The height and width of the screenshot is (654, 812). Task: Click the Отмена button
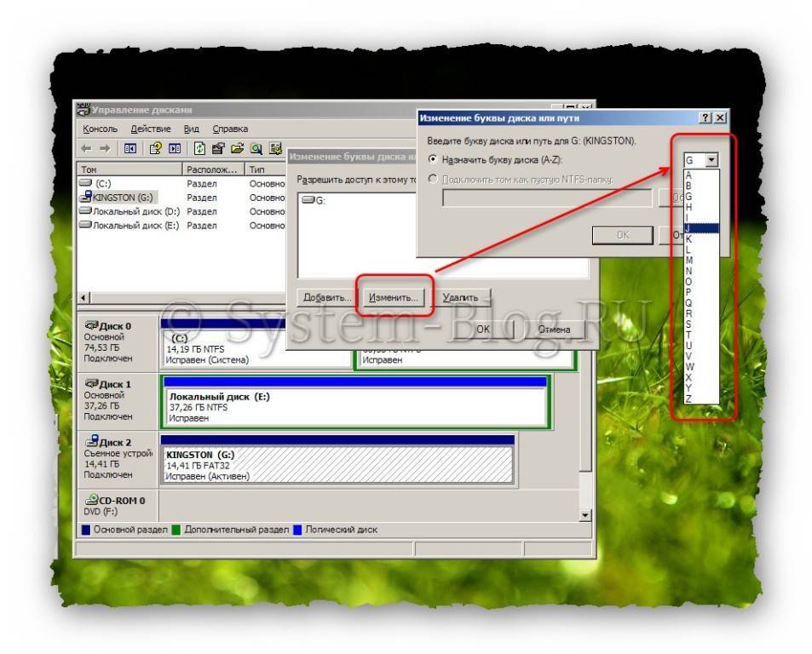554,329
